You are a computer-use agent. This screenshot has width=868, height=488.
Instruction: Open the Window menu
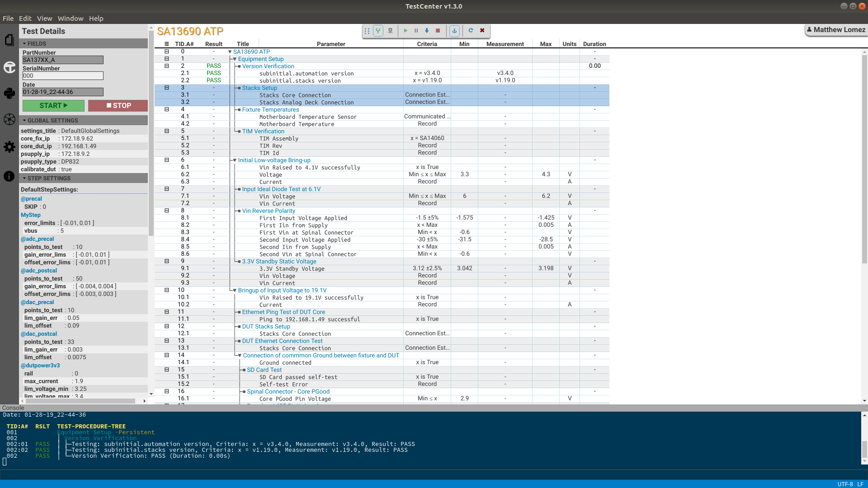[71, 18]
